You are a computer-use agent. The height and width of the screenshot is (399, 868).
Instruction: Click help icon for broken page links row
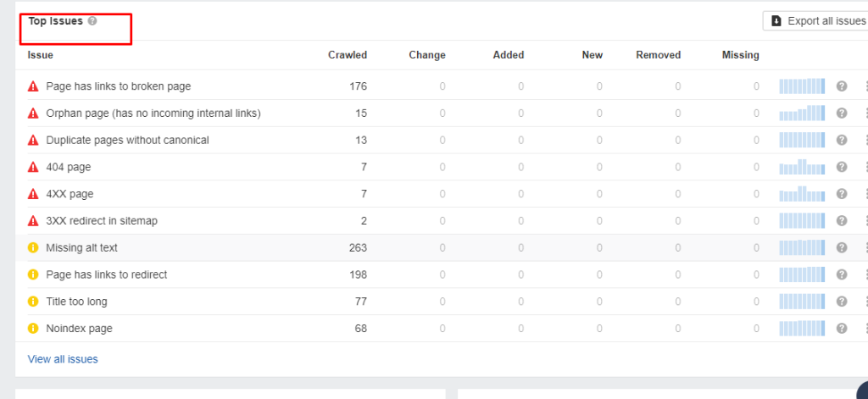click(842, 86)
